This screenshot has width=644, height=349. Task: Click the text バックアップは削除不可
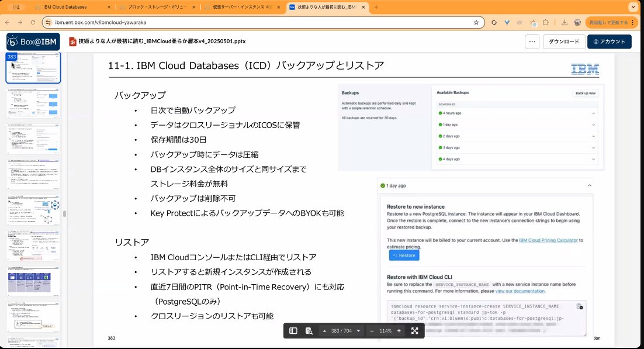[193, 199]
